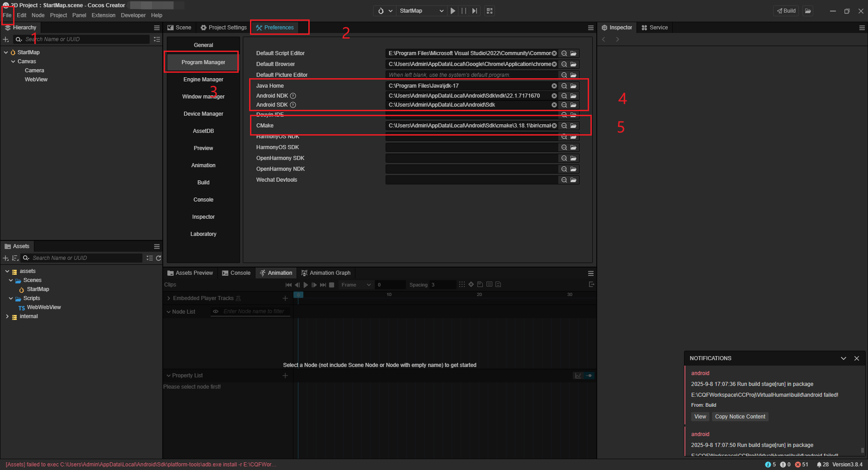Expand the internal assets folder
This screenshot has width=868, height=470.
point(7,316)
